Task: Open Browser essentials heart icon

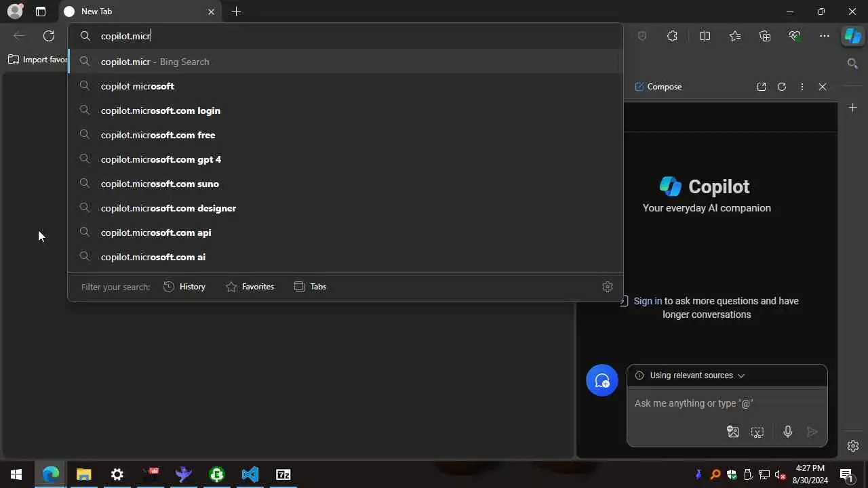Action: (x=795, y=36)
